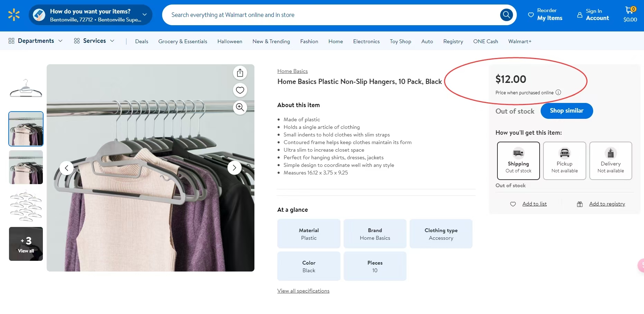This screenshot has width=644, height=314.
Task: Select the Delivery fulfillment option
Action: [610, 161]
